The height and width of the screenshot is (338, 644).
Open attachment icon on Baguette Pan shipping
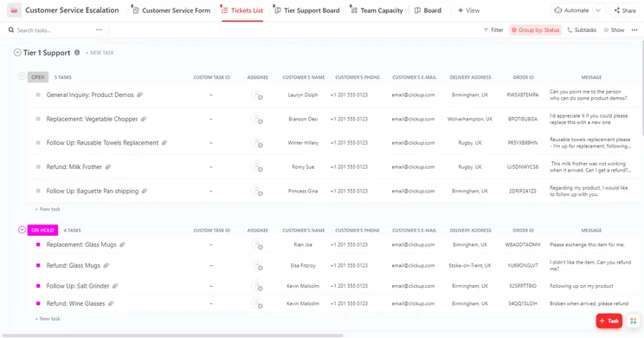(x=145, y=192)
